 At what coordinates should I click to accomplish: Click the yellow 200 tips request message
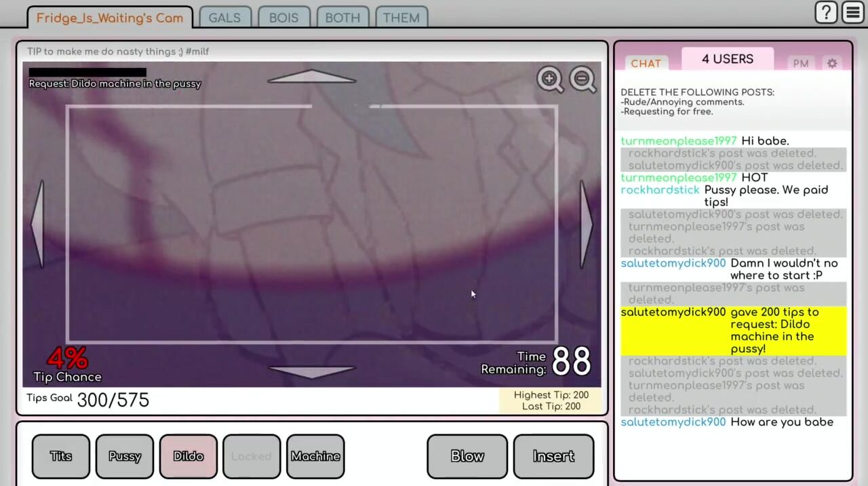(774, 331)
